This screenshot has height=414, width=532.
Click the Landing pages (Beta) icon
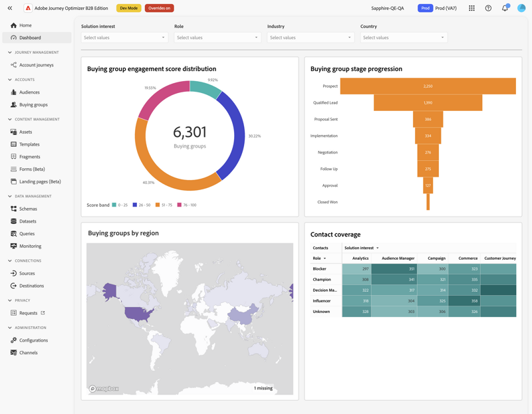coord(13,181)
